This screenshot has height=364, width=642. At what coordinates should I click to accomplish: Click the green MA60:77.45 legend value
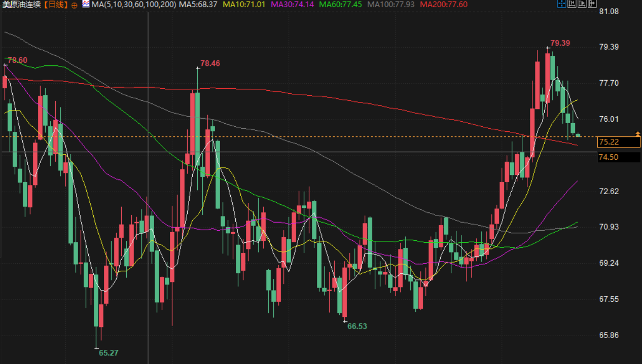[340, 4]
